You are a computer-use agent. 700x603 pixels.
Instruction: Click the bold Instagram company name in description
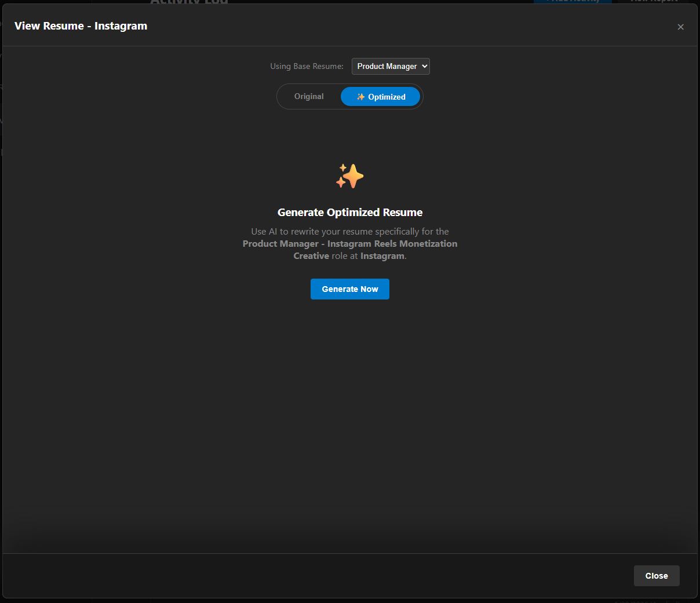(382, 256)
